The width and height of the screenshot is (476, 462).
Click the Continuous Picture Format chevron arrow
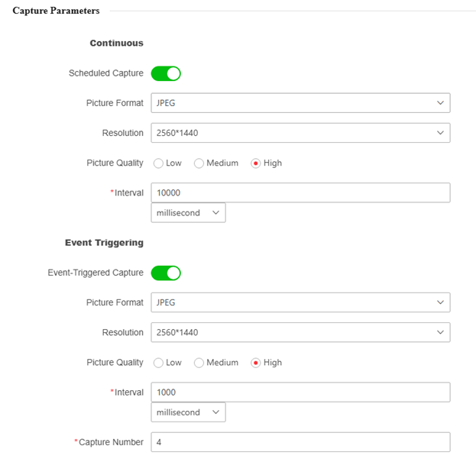pos(440,103)
